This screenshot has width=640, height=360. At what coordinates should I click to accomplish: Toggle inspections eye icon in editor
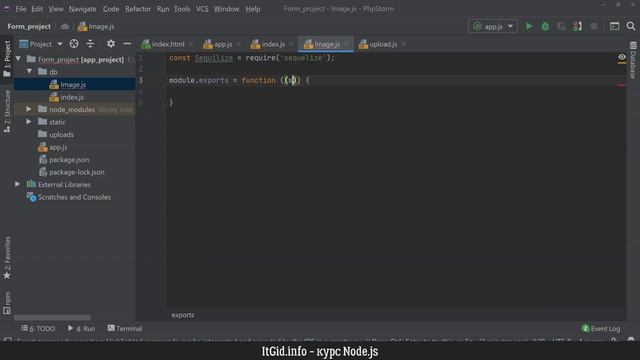(x=622, y=58)
